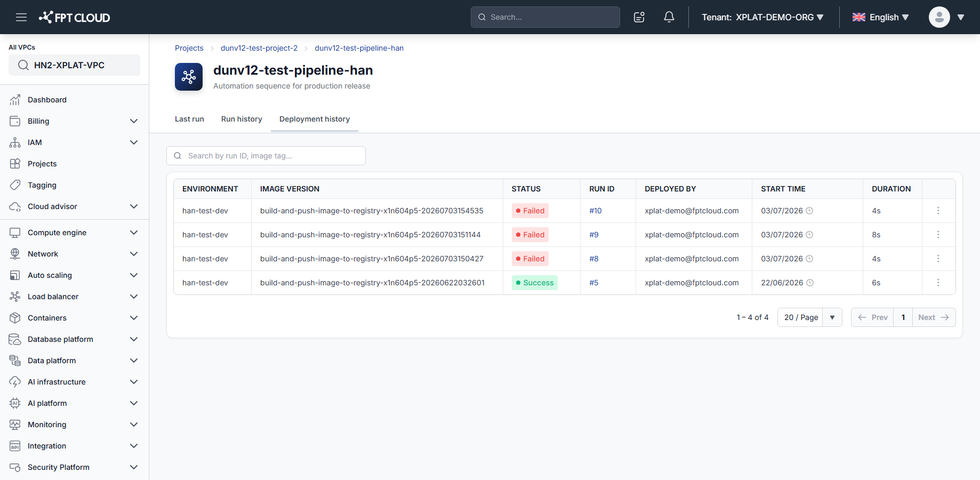Click the FPT Cloud logo

coord(75,17)
